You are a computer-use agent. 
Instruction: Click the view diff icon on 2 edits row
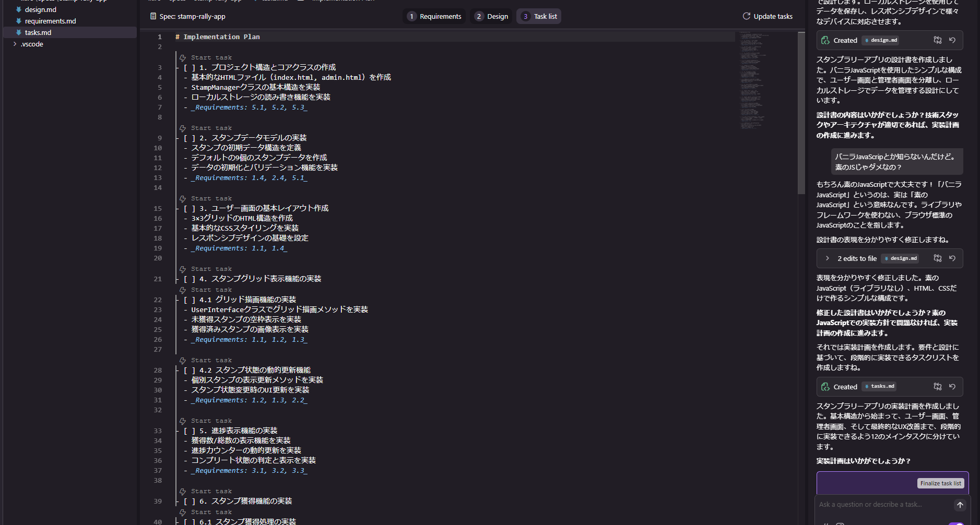click(x=938, y=258)
